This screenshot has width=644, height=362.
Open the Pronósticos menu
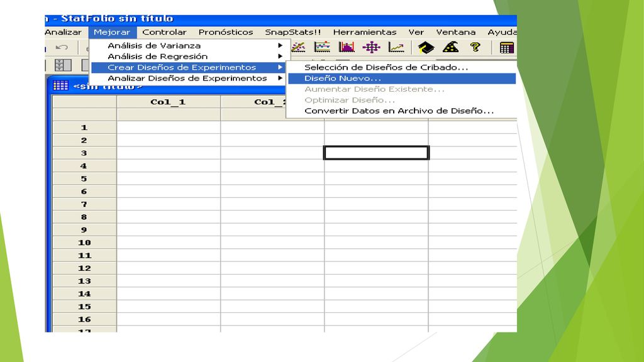point(226,32)
